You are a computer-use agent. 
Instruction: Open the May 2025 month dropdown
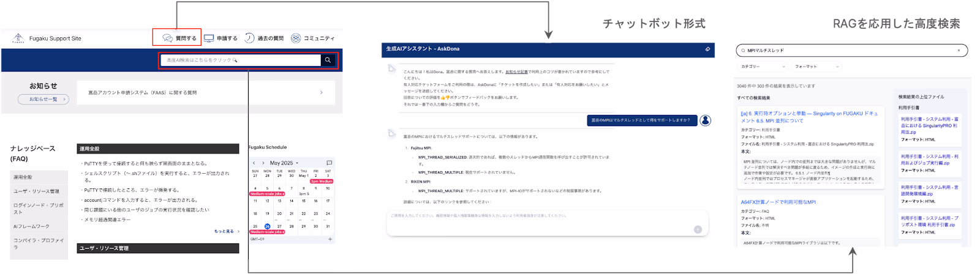[284, 163]
